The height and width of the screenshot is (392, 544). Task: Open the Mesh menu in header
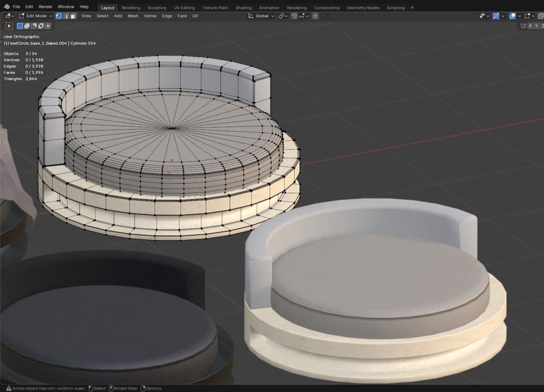tap(133, 16)
